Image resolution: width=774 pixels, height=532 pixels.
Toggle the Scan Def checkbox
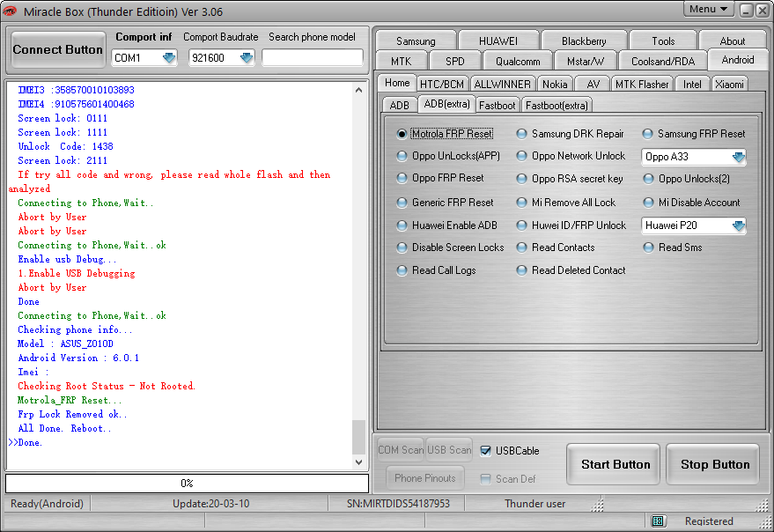(486, 478)
